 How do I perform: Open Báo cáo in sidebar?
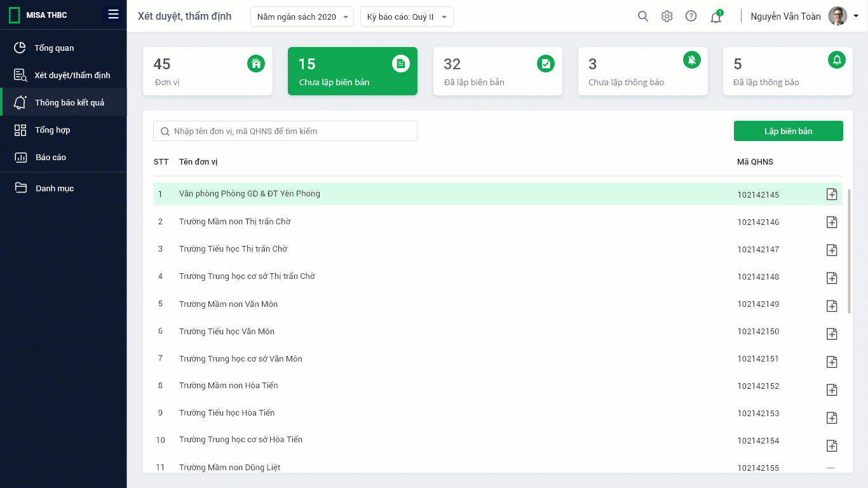[64, 157]
